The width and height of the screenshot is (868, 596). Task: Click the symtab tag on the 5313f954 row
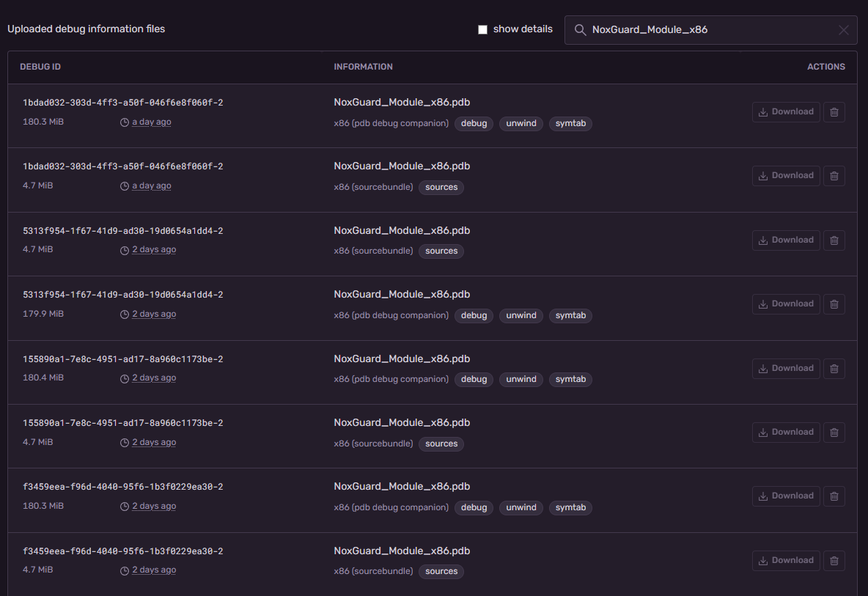tap(570, 315)
